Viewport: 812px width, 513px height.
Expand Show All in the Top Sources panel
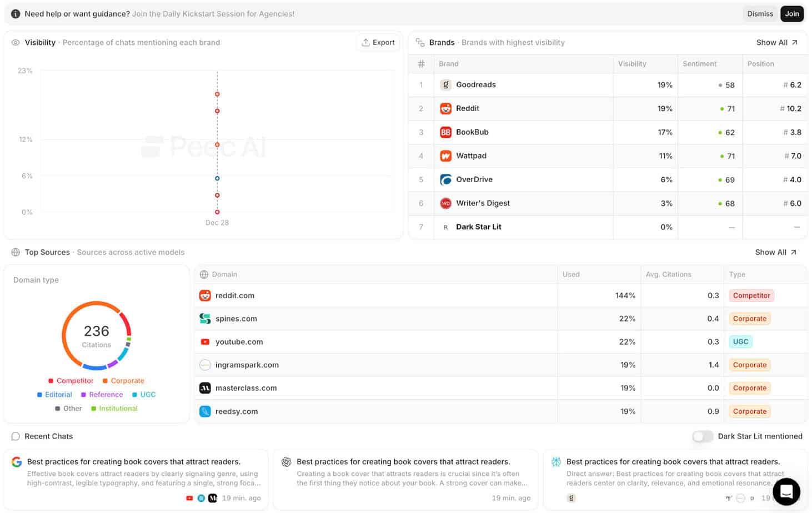[x=775, y=252]
